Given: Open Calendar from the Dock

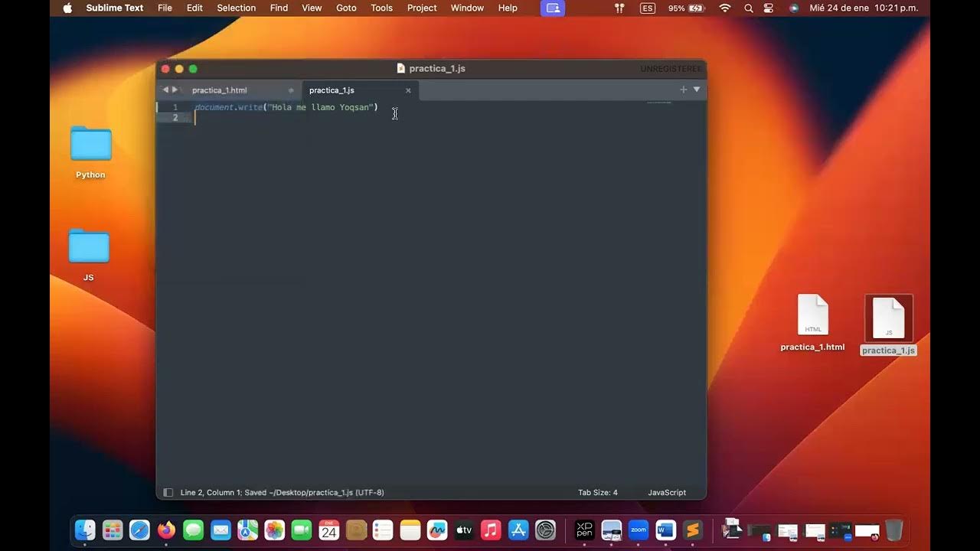Looking at the screenshot, I should point(329,530).
